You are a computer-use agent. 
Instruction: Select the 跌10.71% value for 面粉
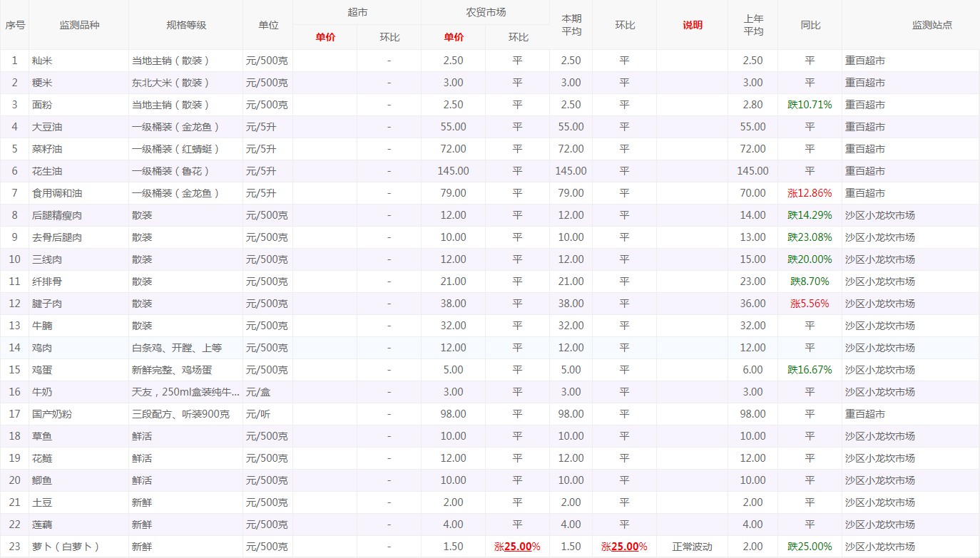click(810, 105)
